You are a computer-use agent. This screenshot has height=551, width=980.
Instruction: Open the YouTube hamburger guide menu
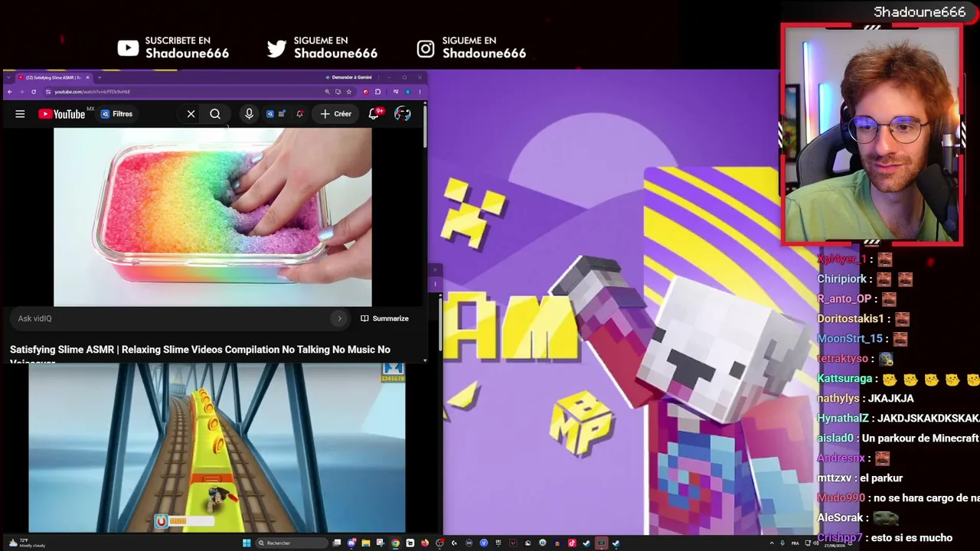pyautogui.click(x=20, y=114)
